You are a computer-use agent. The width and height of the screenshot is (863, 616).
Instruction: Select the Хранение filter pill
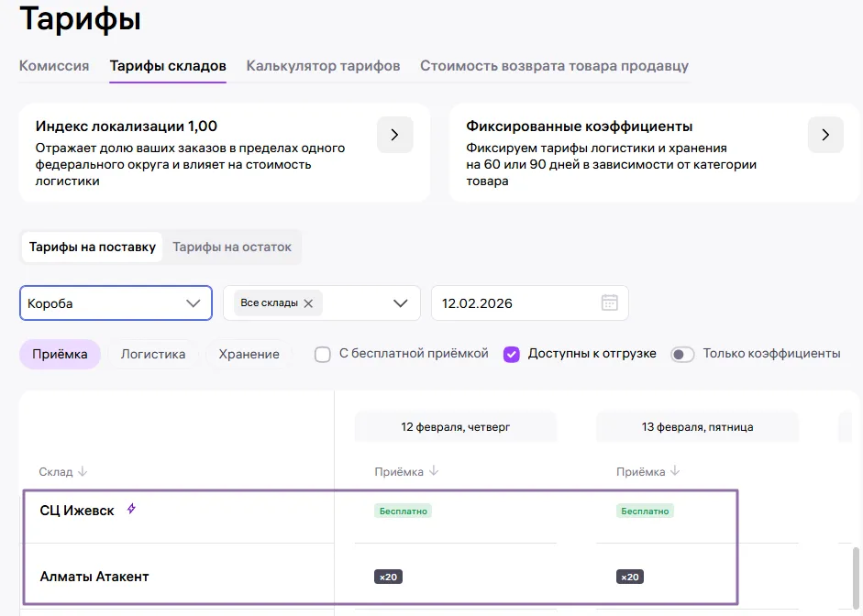click(x=249, y=354)
